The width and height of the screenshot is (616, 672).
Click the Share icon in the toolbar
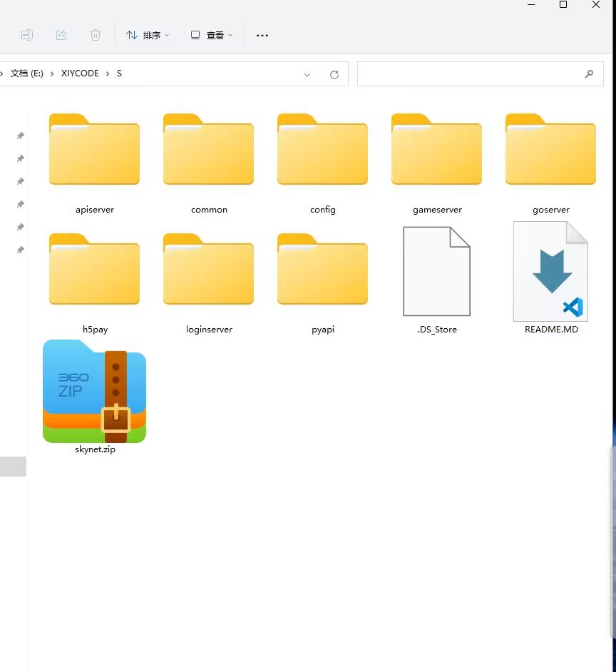pyautogui.click(x=61, y=35)
